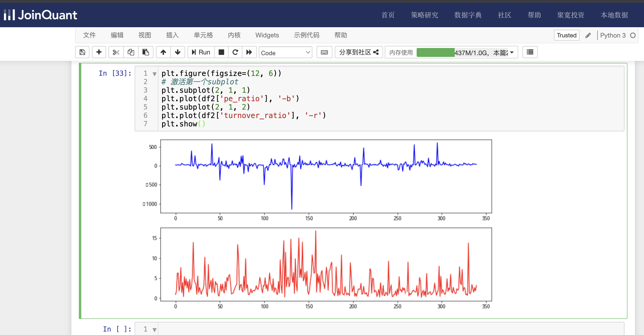The image size is (644, 335).
Task: Click the 内存使用 label
Action: (401, 53)
